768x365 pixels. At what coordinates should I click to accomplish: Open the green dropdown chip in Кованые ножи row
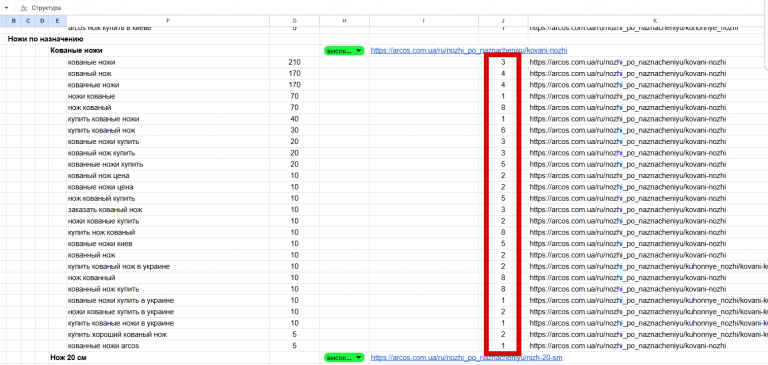pos(344,50)
